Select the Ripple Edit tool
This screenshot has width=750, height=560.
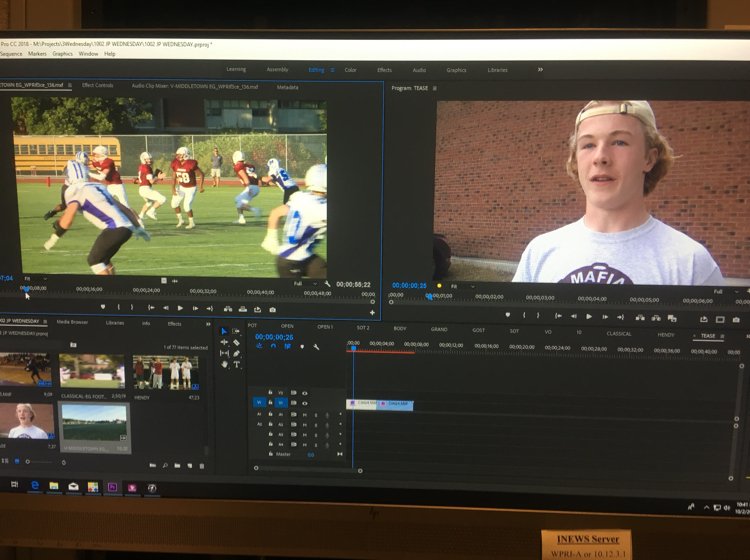click(224, 342)
